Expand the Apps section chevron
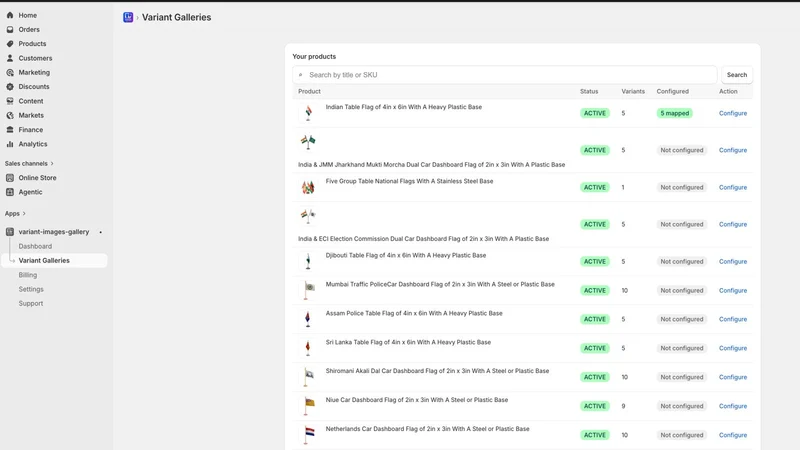The image size is (800, 450). pyautogui.click(x=24, y=214)
